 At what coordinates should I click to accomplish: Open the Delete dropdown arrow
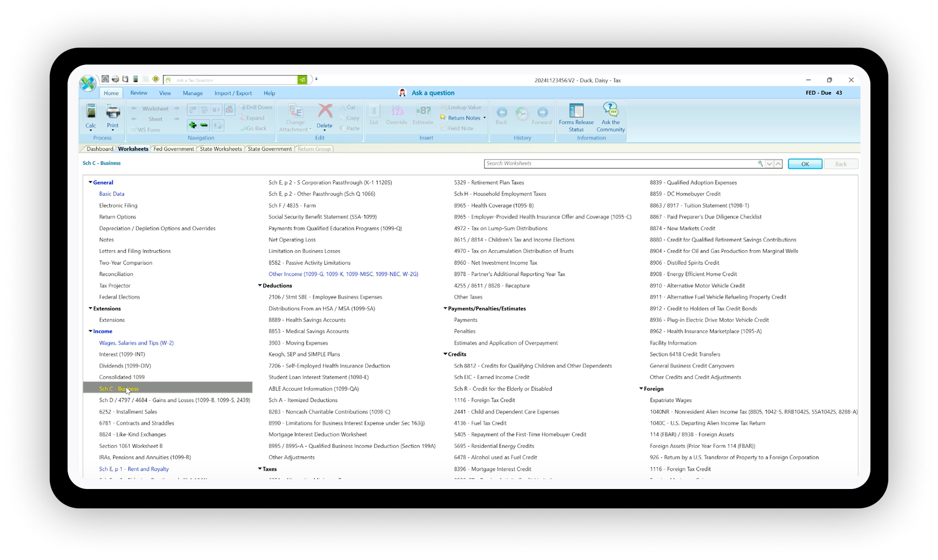click(x=324, y=131)
